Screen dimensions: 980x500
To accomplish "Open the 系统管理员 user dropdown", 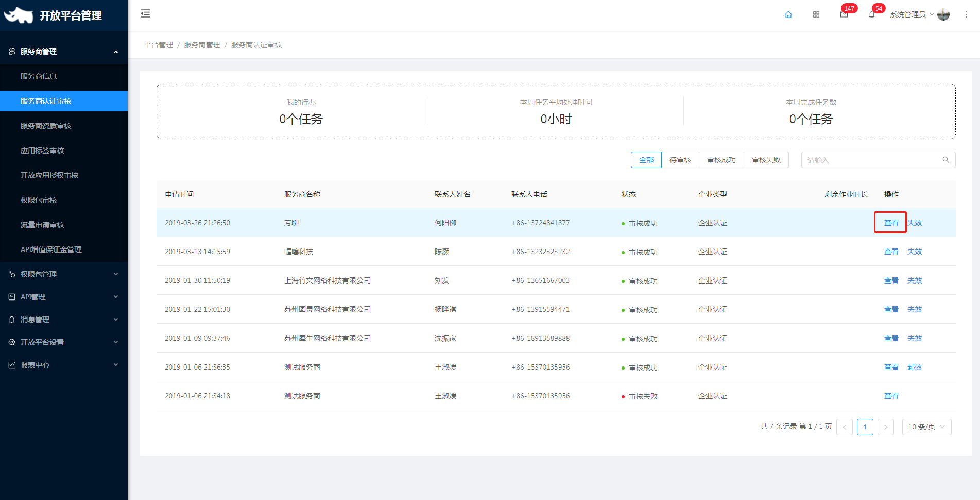I will click(x=912, y=14).
